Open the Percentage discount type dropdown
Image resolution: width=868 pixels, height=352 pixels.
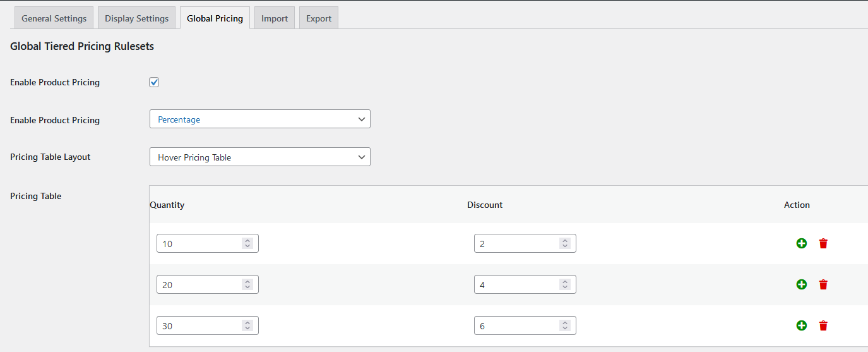[259, 119]
